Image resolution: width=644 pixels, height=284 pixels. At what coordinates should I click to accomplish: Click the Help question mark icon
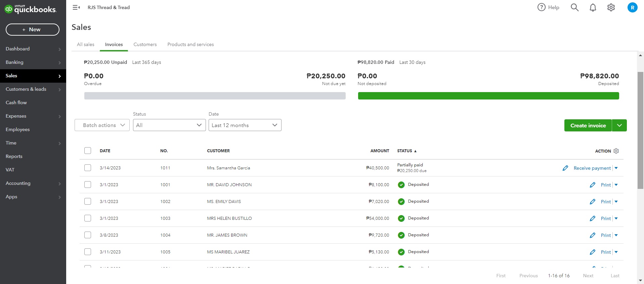(542, 7)
